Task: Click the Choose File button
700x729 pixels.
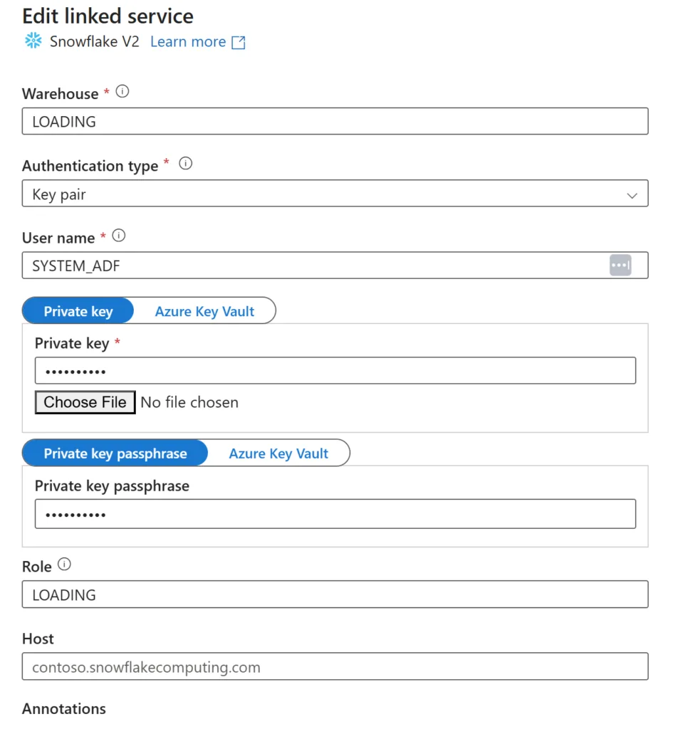Action: (x=85, y=402)
